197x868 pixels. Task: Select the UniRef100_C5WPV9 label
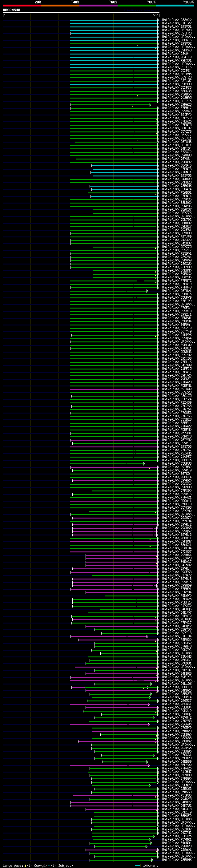[177, 297]
